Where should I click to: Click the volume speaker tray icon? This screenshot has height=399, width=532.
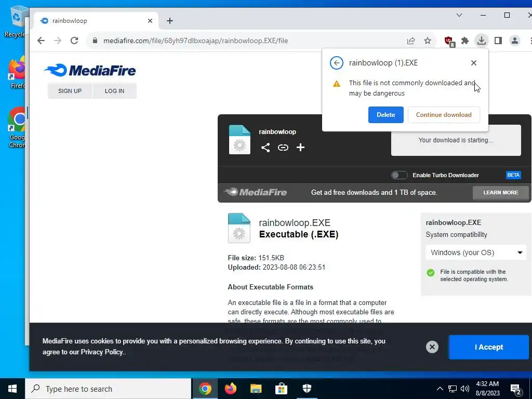465,389
